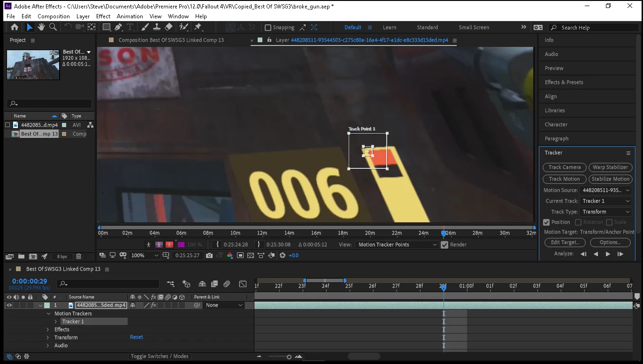Select the Pen tool

point(118,27)
